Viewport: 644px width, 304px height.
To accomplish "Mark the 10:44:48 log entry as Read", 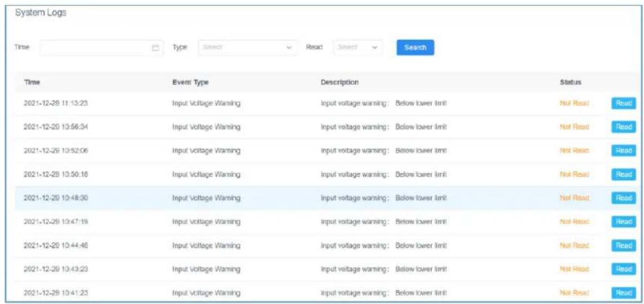I will tap(624, 245).
